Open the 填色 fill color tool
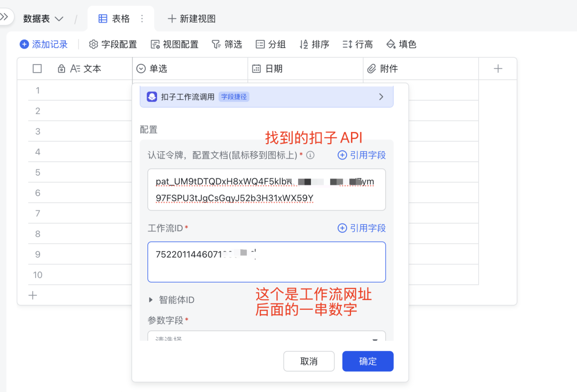This screenshot has height=392, width=577. point(401,44)
